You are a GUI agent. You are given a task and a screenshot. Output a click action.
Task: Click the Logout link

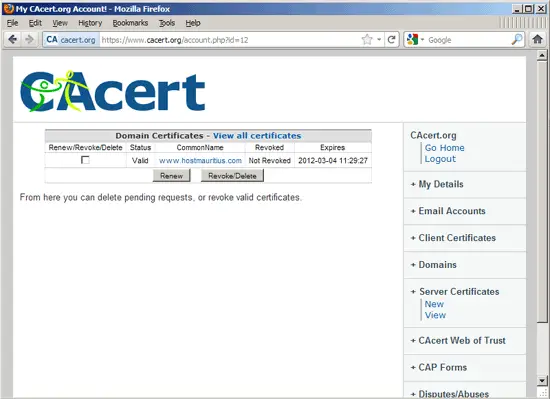(x=440, y=159)
